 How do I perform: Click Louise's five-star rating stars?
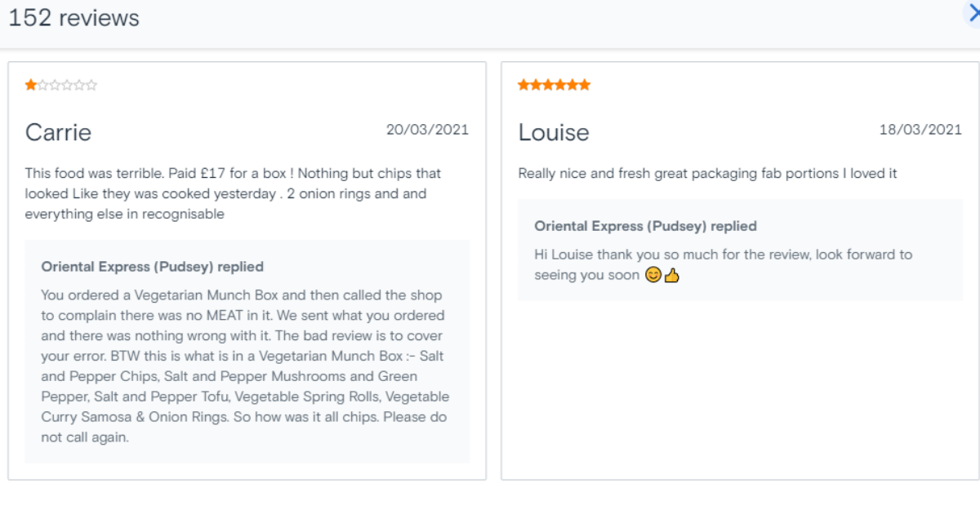point(554,85)
